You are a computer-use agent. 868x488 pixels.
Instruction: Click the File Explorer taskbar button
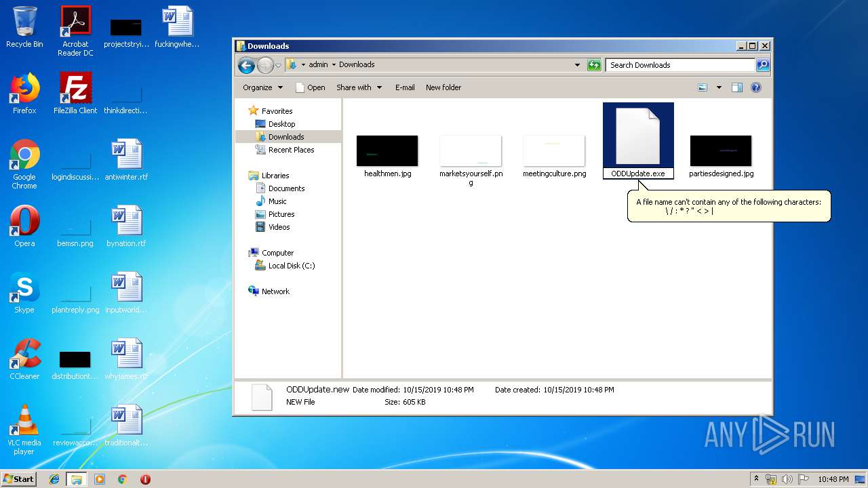click(x=77, y=479)
